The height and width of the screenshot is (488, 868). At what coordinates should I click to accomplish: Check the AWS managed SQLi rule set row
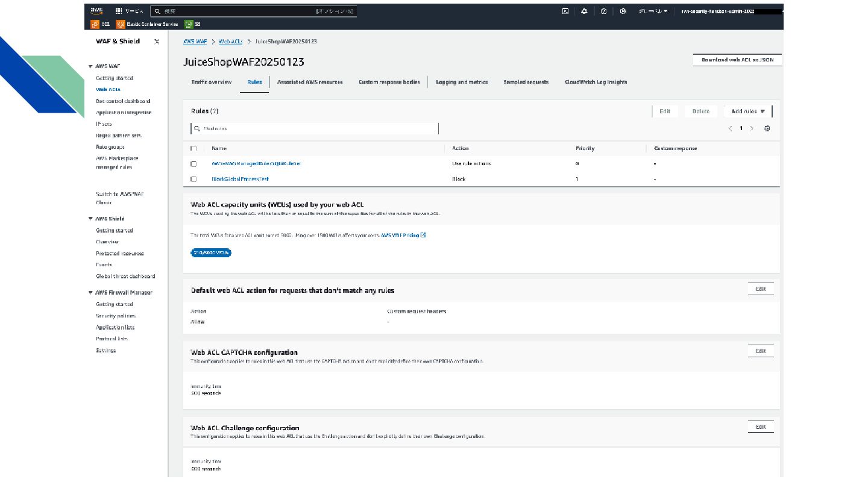tap(193, 164)
